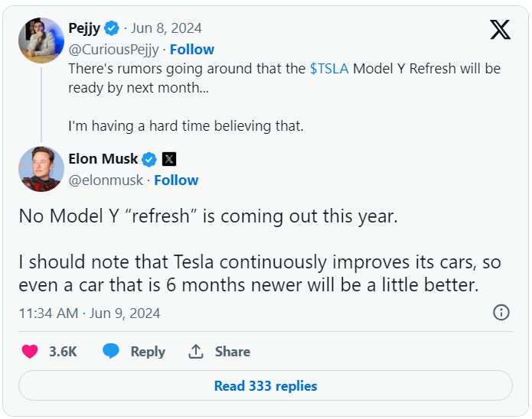
Task: Like the tweet with heart icon
Action: [x=30, y=352]
